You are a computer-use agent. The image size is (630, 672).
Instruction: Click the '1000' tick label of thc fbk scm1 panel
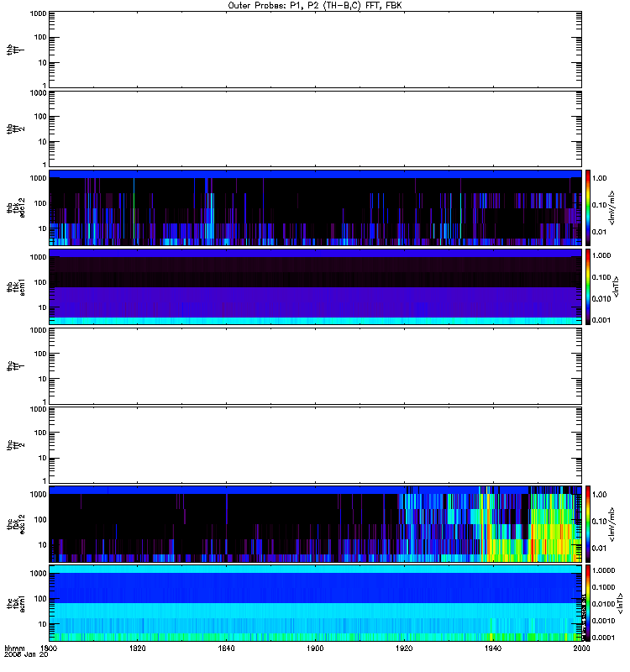coord(38,574)
